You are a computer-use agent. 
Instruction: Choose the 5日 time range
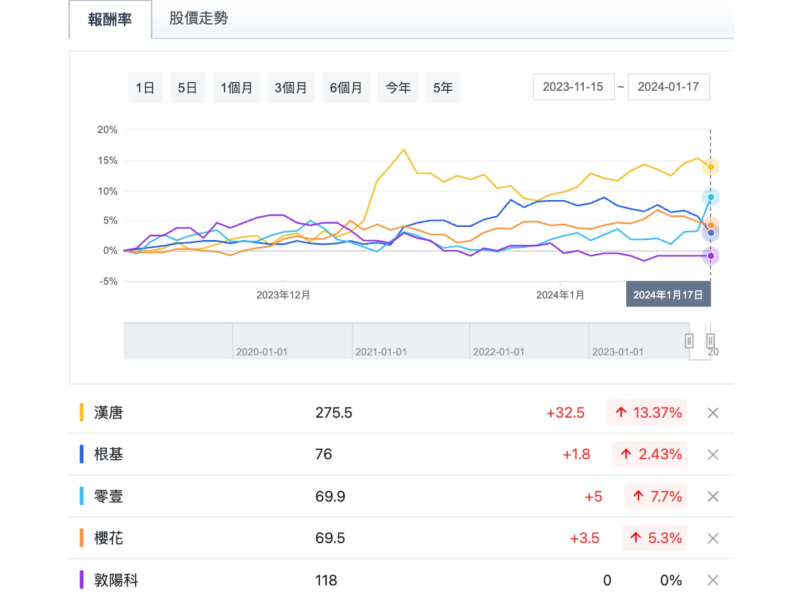tap(188, 88)
